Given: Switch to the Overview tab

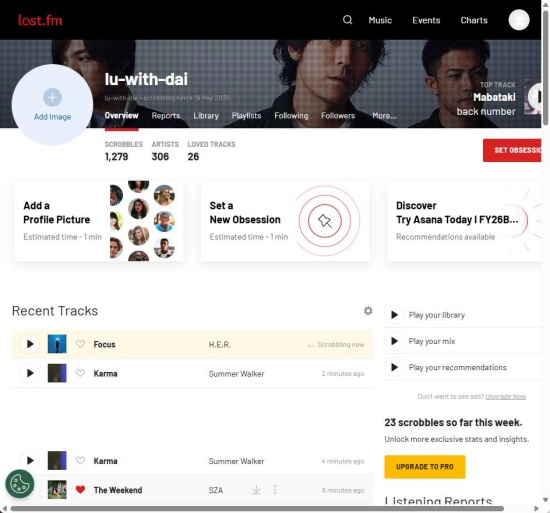Looking at the screenshot, I should [x=121, y=115].
